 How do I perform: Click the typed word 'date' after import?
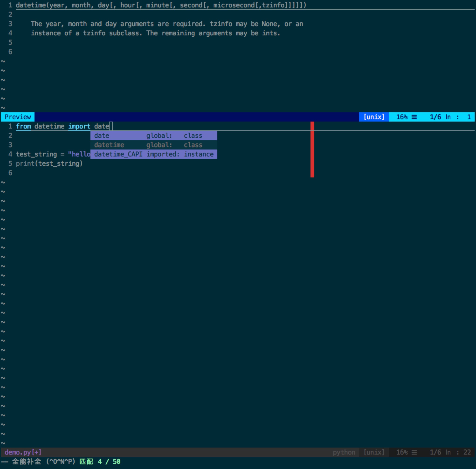coord(101,126)
